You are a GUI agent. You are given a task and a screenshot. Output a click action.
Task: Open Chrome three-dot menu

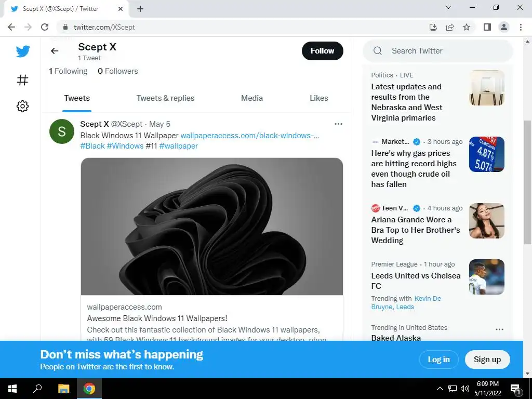(521, 27)
